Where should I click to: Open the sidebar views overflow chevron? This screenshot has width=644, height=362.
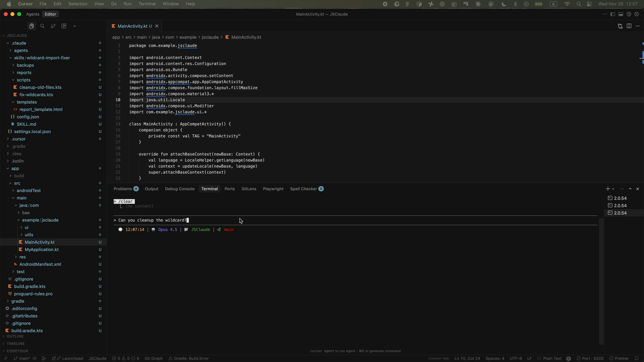click(74, 26)
